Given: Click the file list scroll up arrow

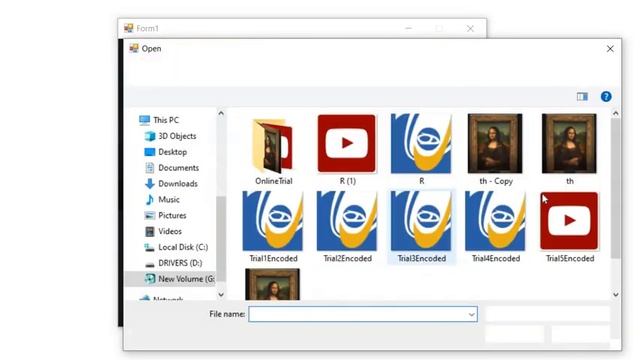Looking at the screenshot, I should (616, 113).
